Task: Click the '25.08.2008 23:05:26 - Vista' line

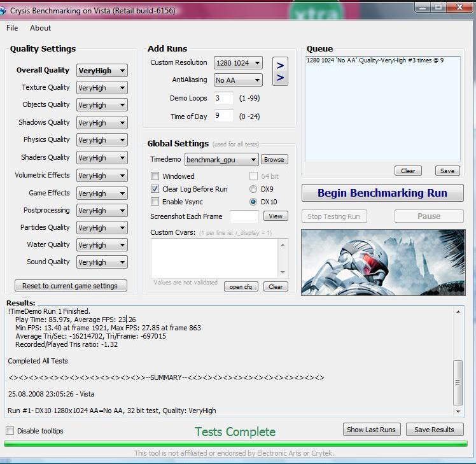Action: point(52,394)
